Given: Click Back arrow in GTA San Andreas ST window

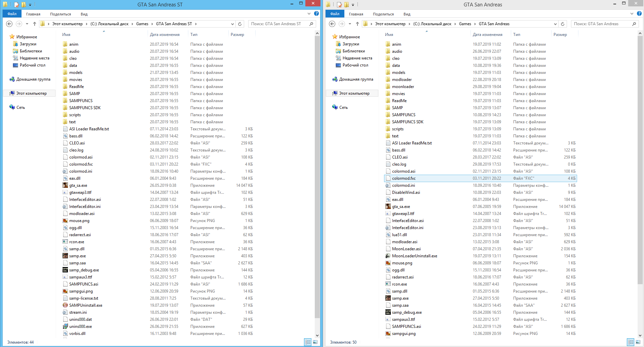Looking at the screenshot, I should 9,24.
